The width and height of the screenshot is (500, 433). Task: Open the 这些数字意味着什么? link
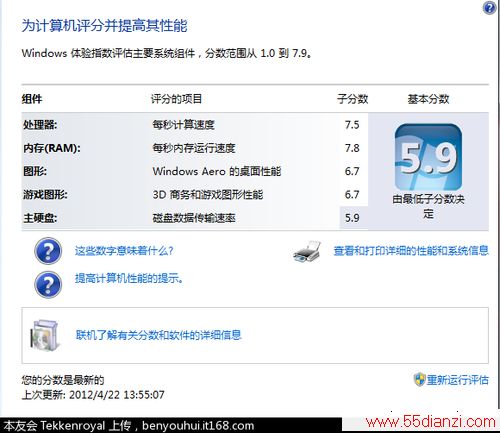tap(124, 251)
